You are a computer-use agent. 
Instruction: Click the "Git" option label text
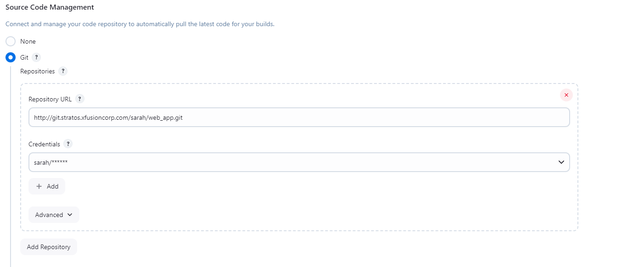point(24,57)
